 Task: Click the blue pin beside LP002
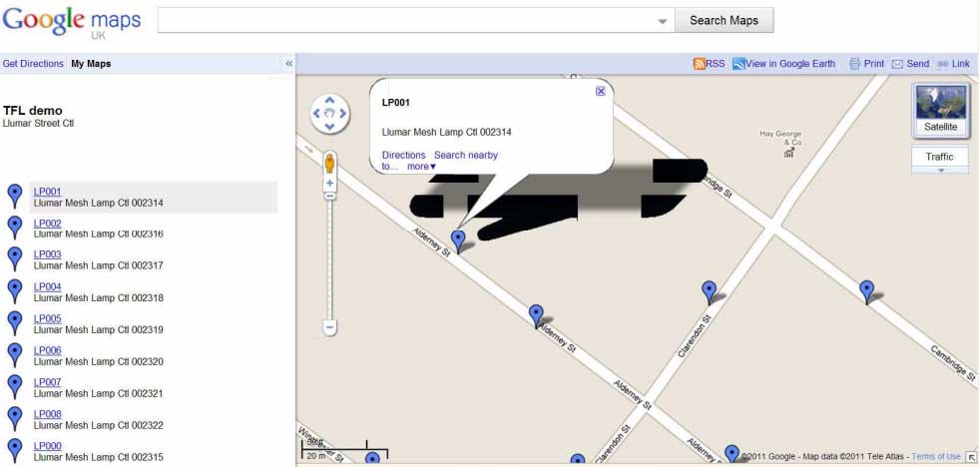[15, 228]
